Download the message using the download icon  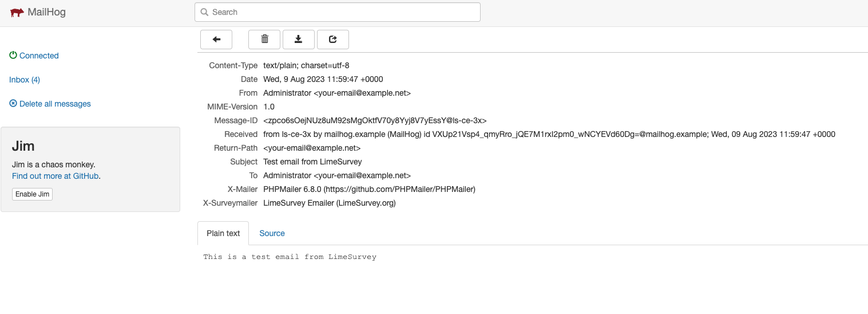[x=298, y=39]
